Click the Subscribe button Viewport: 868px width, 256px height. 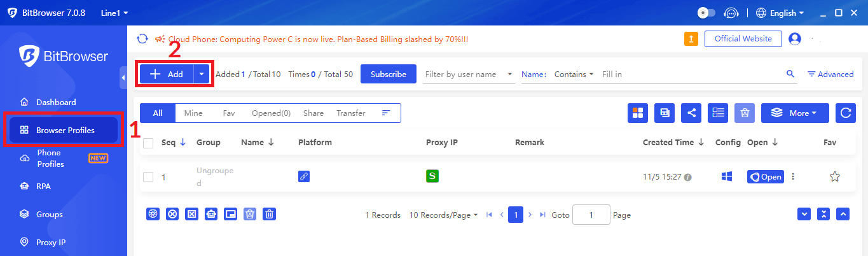[388, 74]
